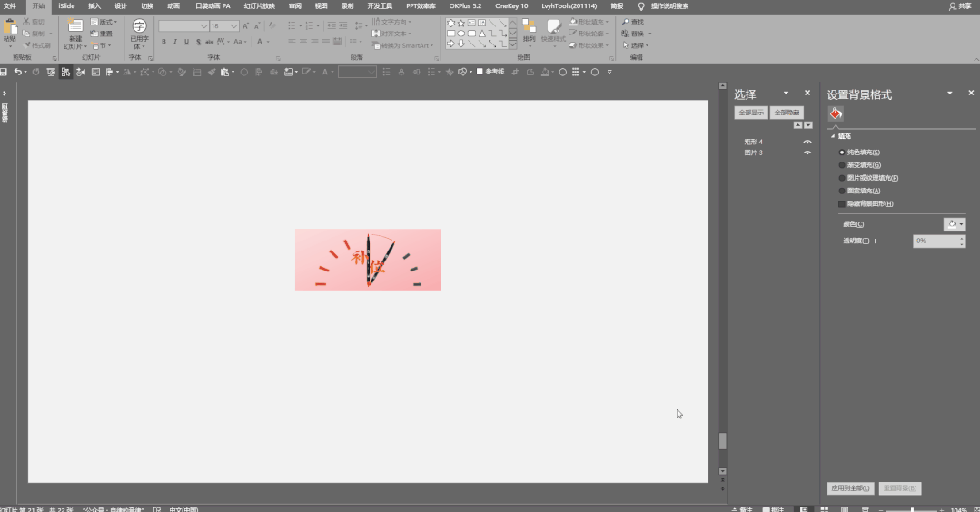The height and width of the screenshot is (512, 980).
Task: Click the Arrange (排列) icon
Action: click(x=530, y=27)
